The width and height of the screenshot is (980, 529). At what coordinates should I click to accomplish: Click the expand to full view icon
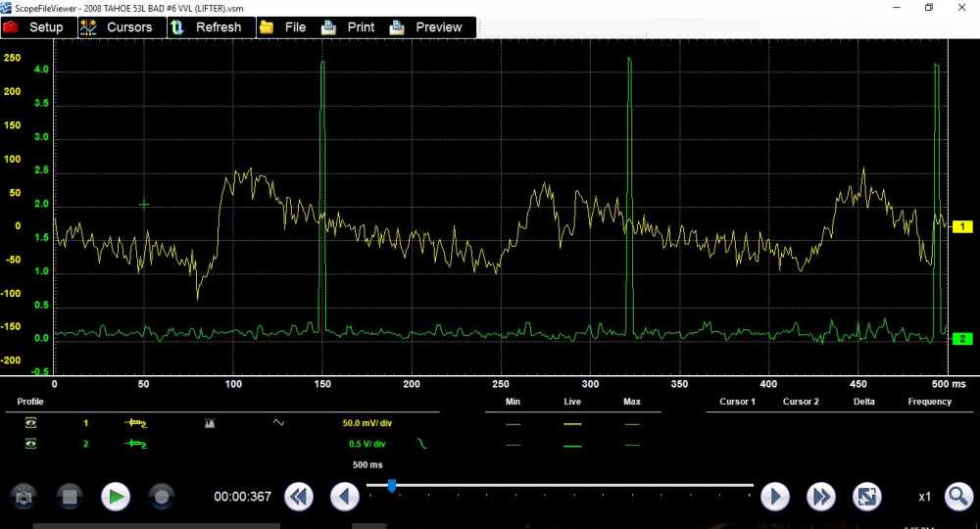pos(866,497)
